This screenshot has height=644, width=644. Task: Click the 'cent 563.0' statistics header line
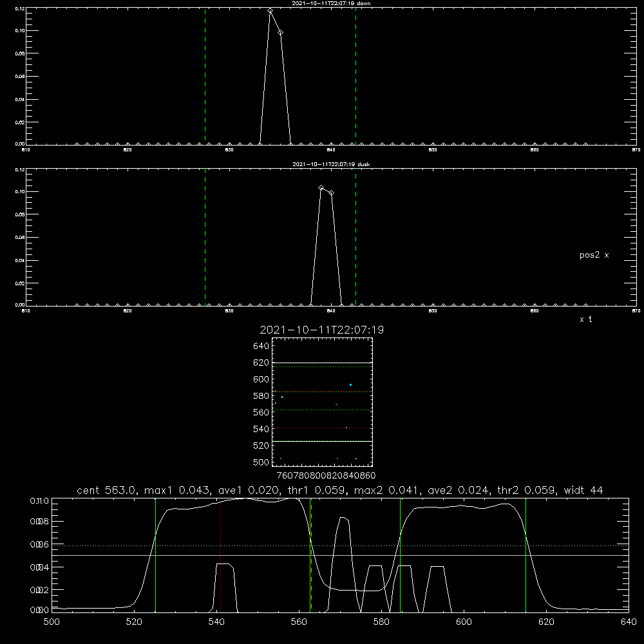point(339,490)
